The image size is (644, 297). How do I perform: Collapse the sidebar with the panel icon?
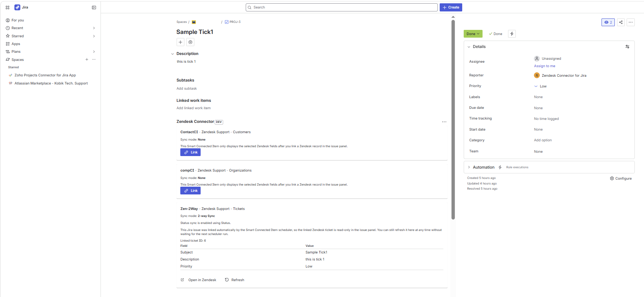[94, 7]
